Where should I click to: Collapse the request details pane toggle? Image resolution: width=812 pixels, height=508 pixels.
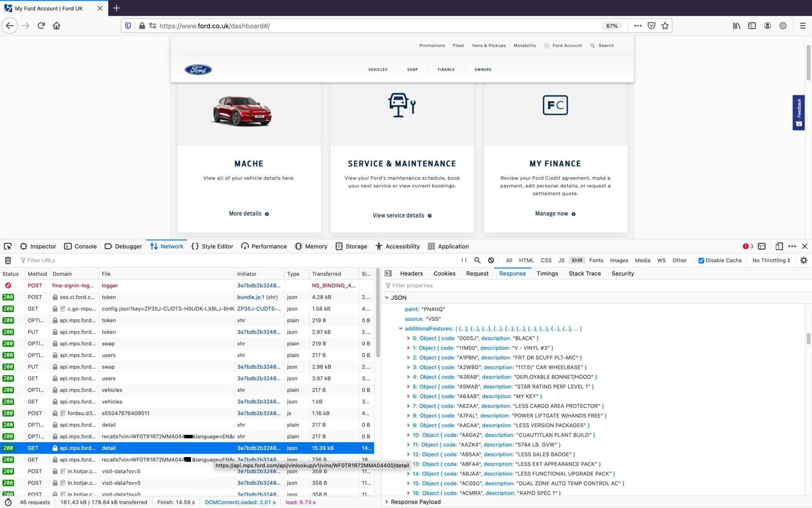click(388, 273)
